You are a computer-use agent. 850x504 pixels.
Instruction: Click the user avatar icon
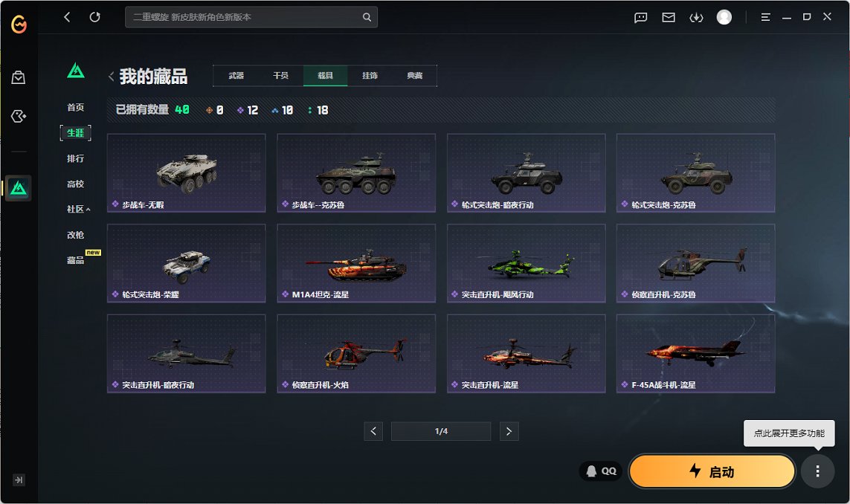click(724, 17)
